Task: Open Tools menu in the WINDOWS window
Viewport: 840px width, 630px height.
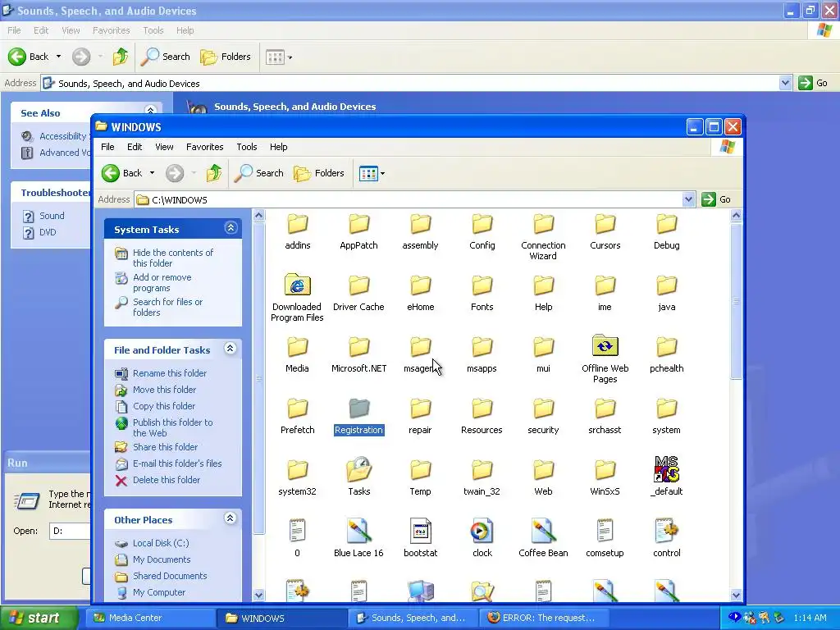Action: coord(246,147)
